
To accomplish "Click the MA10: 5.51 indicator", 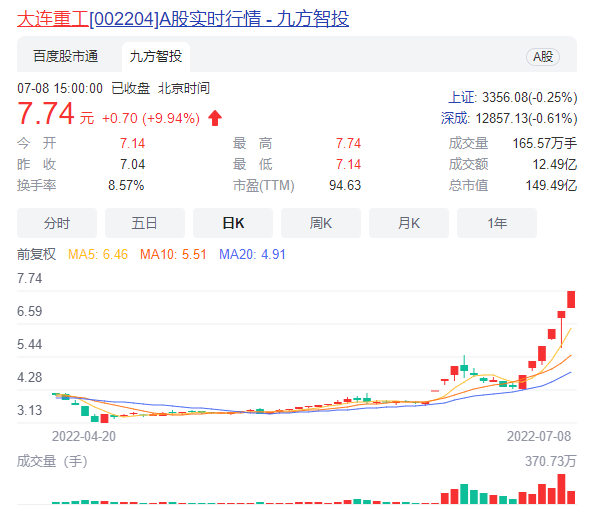I will coord(173,254).
